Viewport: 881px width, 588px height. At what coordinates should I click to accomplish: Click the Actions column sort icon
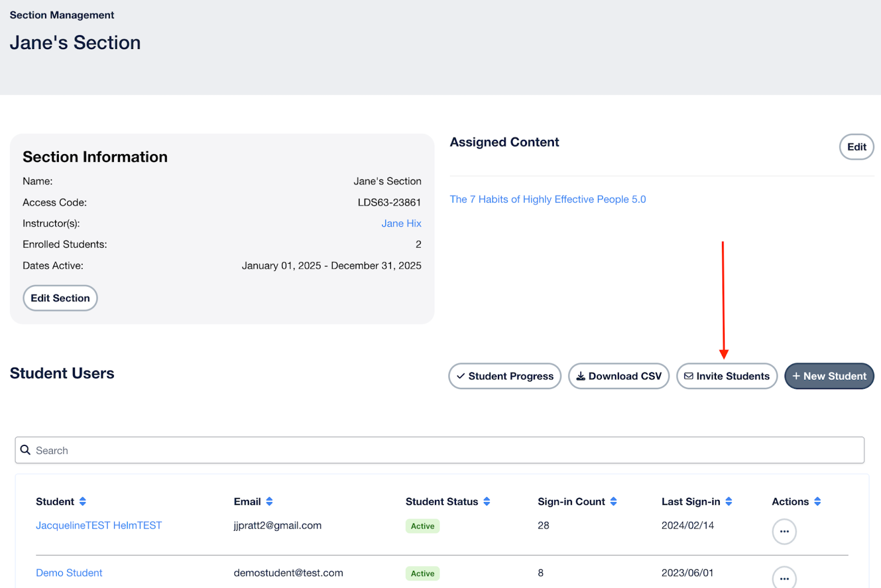click(817, 502)
